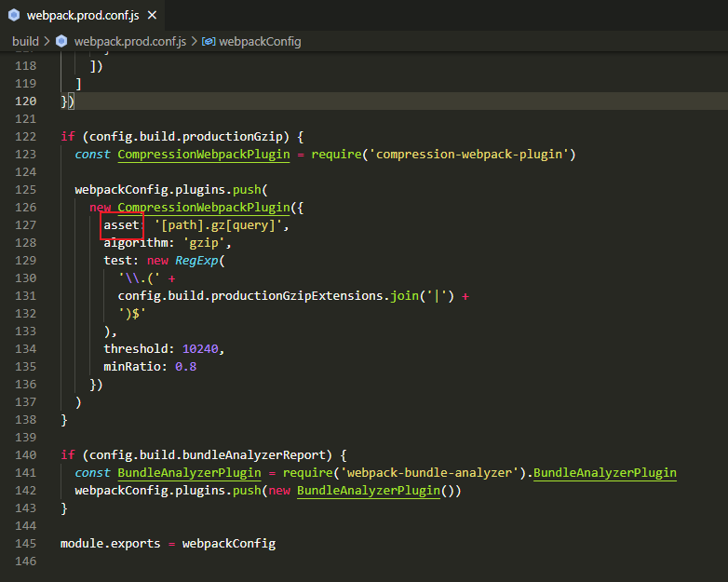Close the webpack.prod.conf.js tab
The height and width of the screenshot is (582, 728).
[x=152, y=15]
